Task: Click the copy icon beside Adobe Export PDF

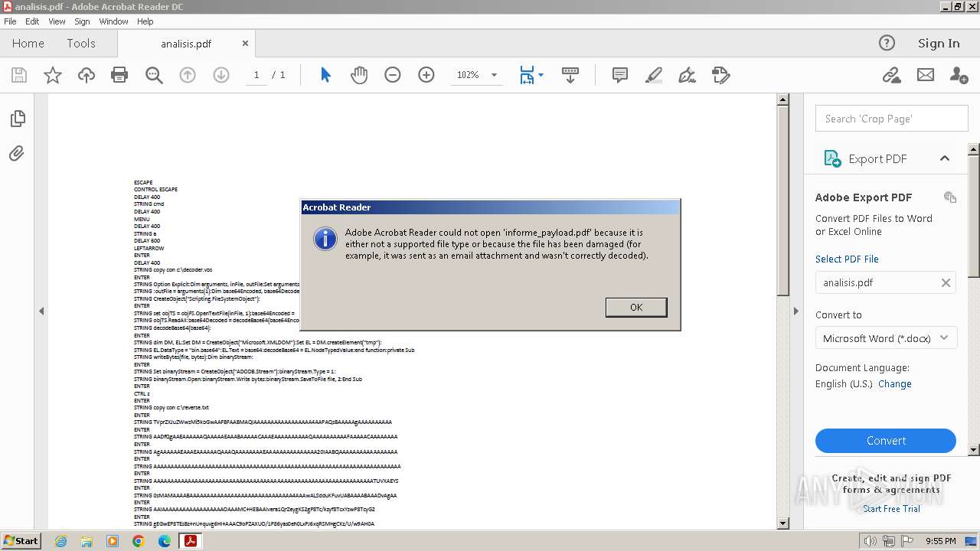Action: click(950, 197)
